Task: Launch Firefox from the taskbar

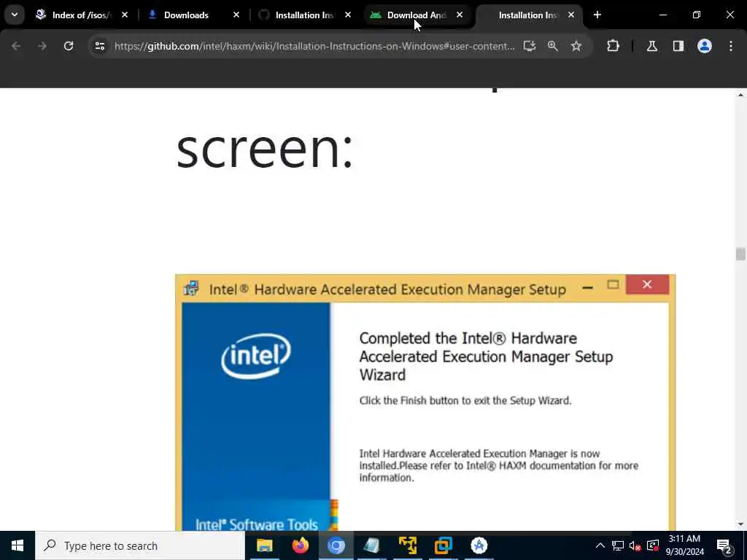Action: point(300,545)
